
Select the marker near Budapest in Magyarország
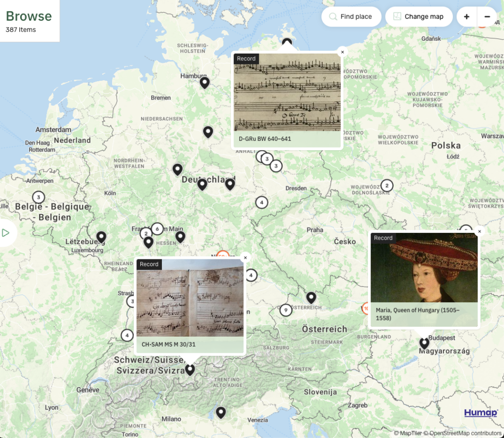pos(424,341)
